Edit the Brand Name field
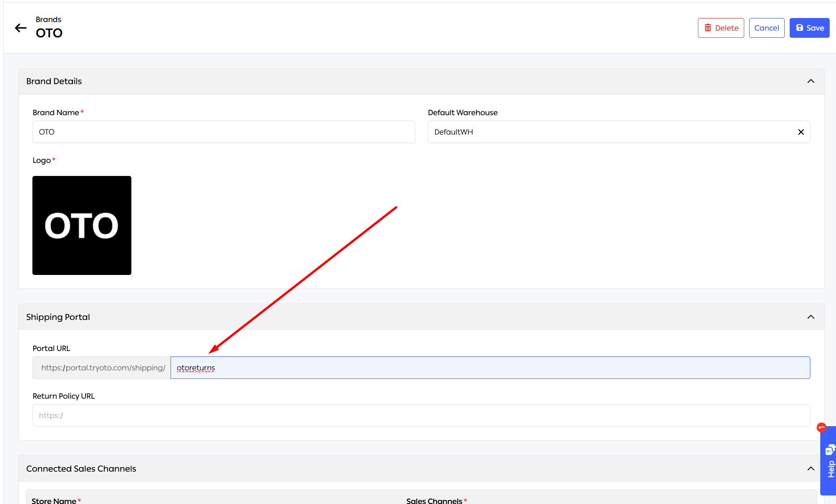Viewport: 836px width, 504px height. point(224,132)
